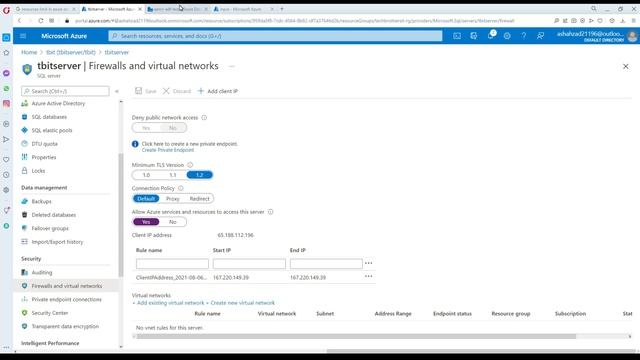
Task: Reload the browser page
Action: [x=40, y=20]
